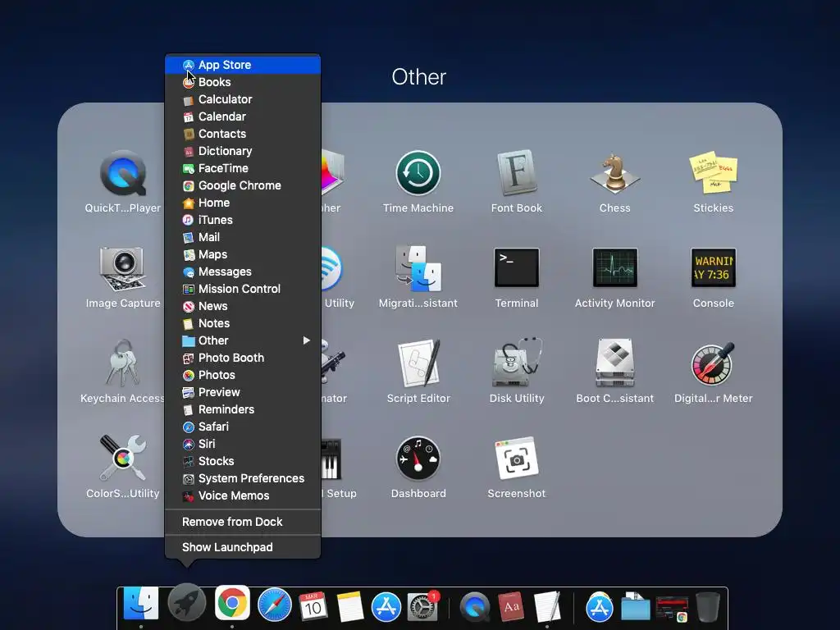840x630 pixels.
Task: Pick System Preferences in the menu list
Action: tap(243, 478)
